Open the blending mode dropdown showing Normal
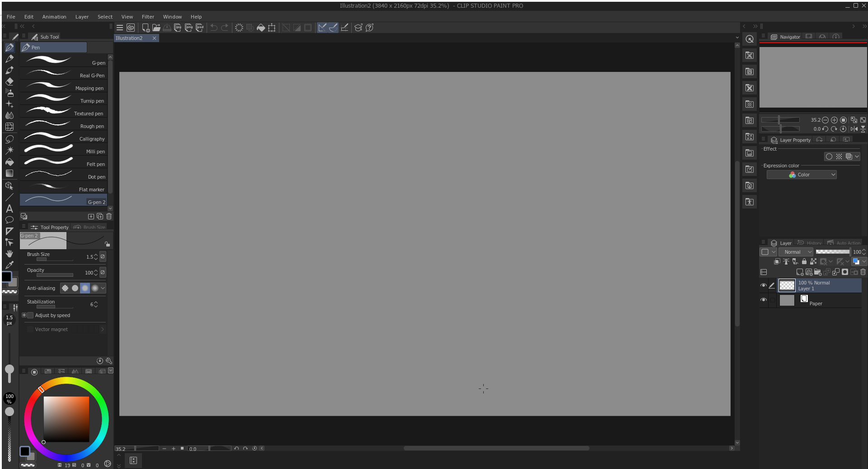Screen dimensions: 868x469 coord(796,252)
